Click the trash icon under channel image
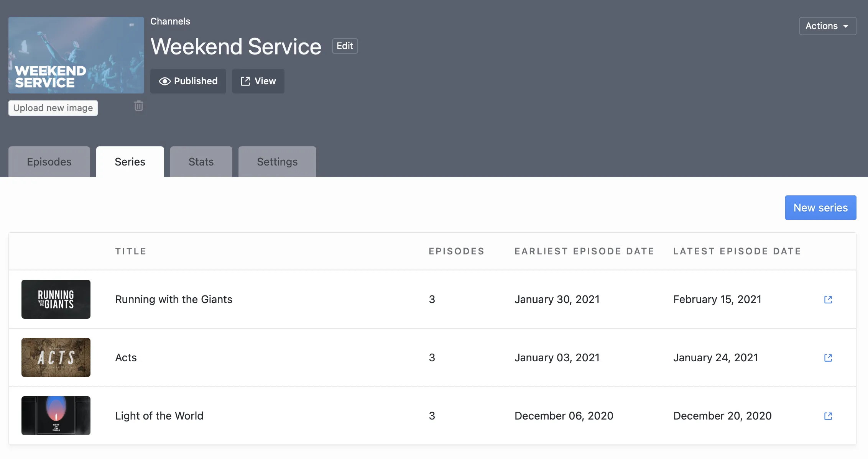868x459 pixels. 139,106
